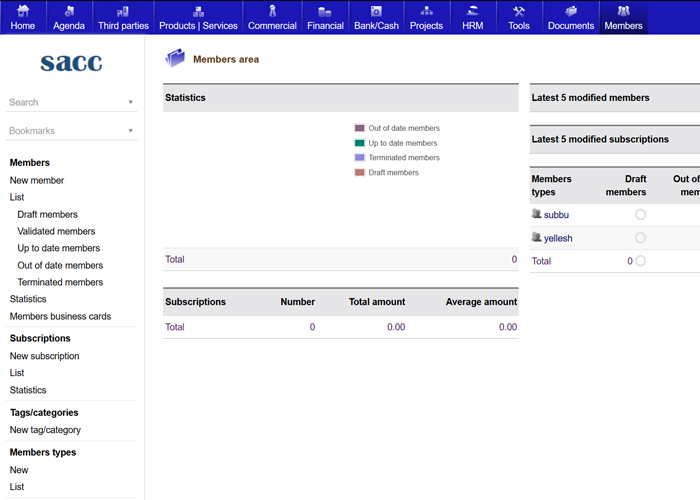This screenshot has height=500, width=700.
Task: Click the subbu member type icon
Action: point(536,214)
